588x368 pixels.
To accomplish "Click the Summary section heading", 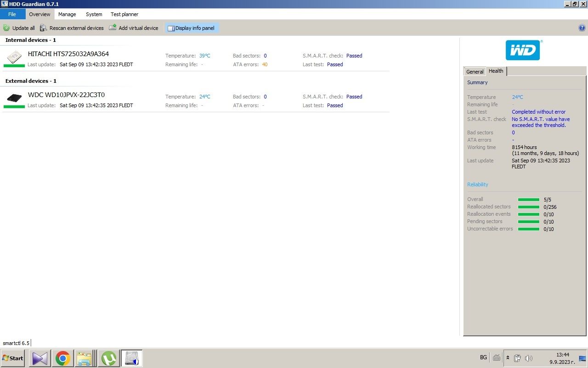I will click(x=477, y=82).
